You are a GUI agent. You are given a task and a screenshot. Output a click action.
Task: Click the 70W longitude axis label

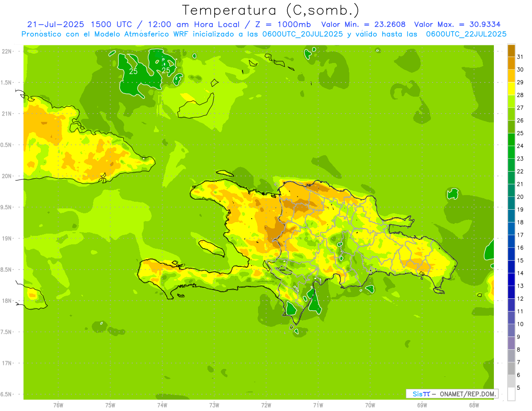pos(370,405)
